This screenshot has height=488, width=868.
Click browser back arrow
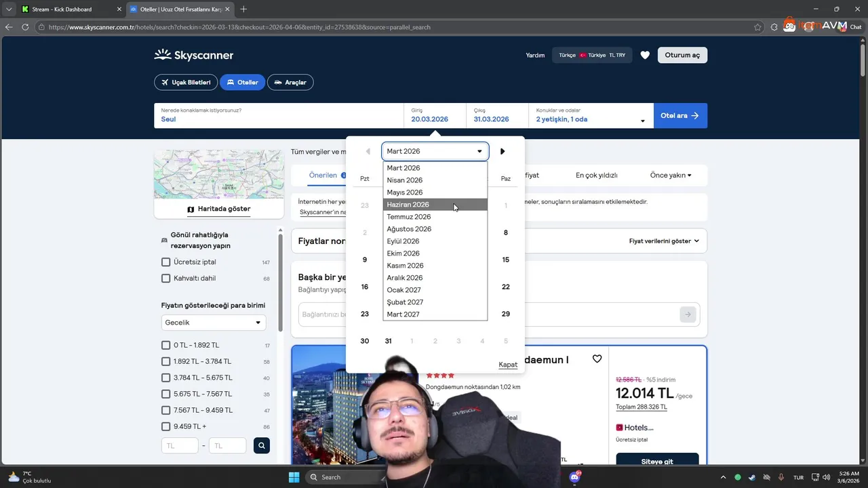click(x=9, y=27)
